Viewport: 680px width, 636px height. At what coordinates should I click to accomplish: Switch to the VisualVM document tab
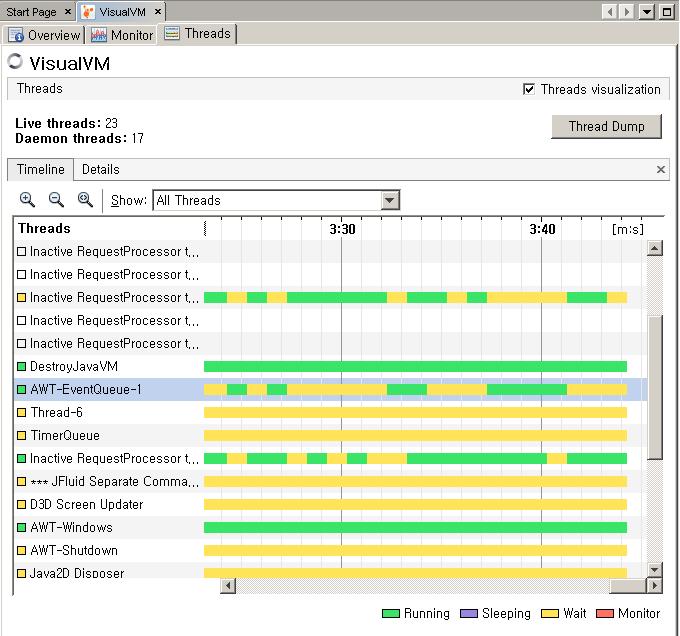click(122, 12)
